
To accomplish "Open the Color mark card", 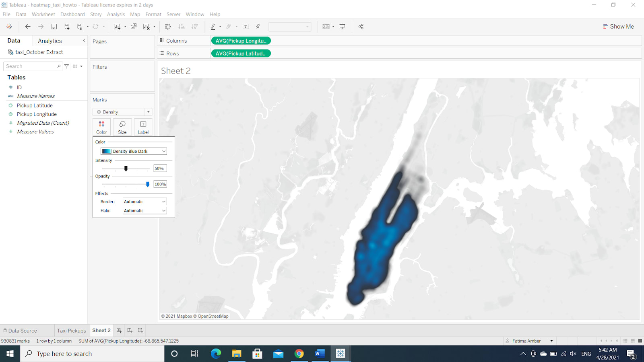I will [101, 127].
